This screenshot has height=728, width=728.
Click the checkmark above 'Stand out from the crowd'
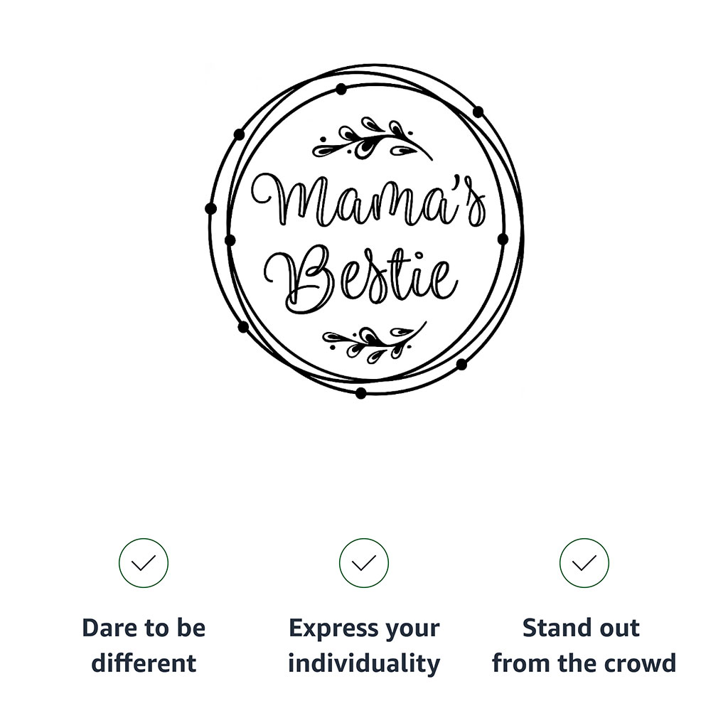[584, 563]
